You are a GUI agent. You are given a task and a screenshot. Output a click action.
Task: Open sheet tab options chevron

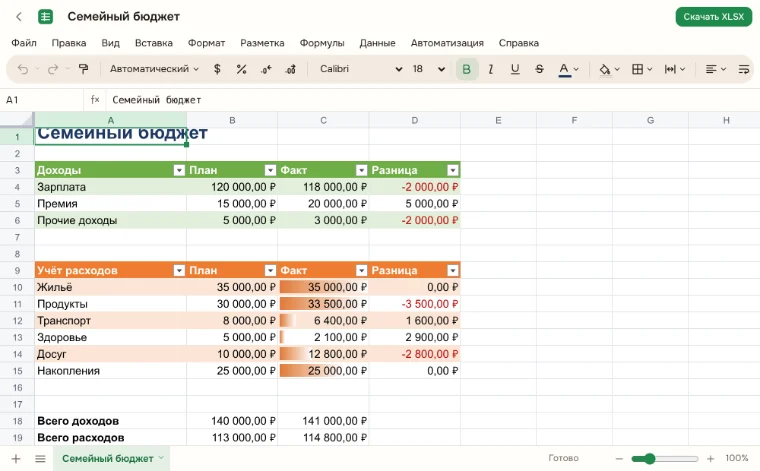pos(161,458)
